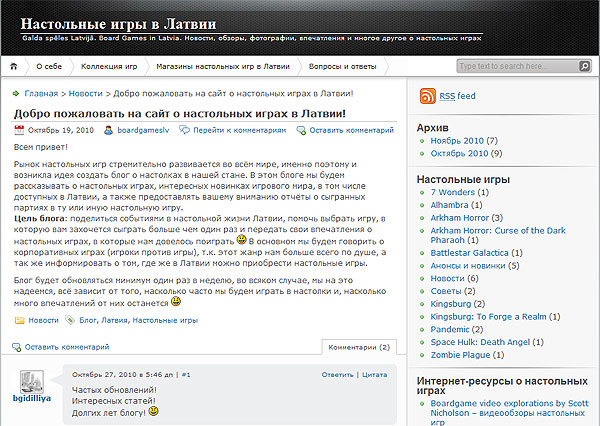Click Перейти к комментариям link

(240, 130)
